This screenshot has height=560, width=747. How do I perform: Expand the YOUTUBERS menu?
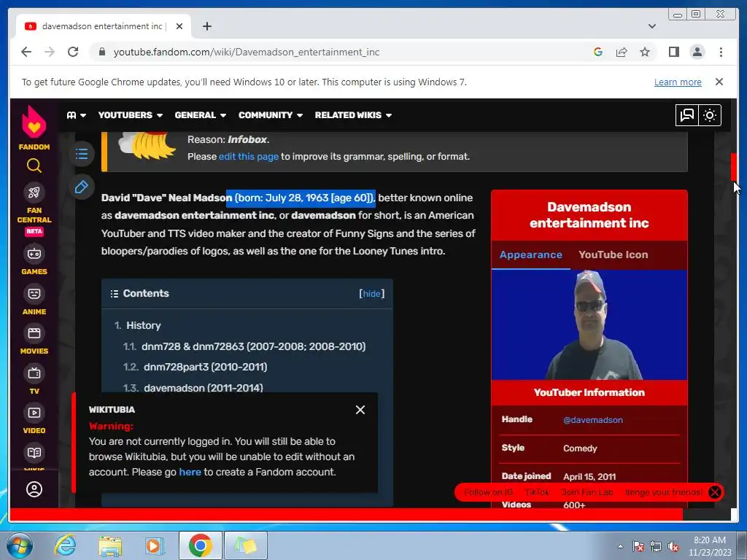130,115
